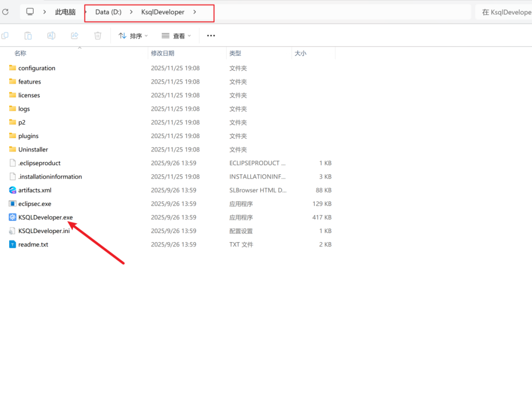The width and height of the screenshot is (532, 414).
Task: Navigate to Data (D:) in the breadcrumb
Action: (x=108, y=12)
